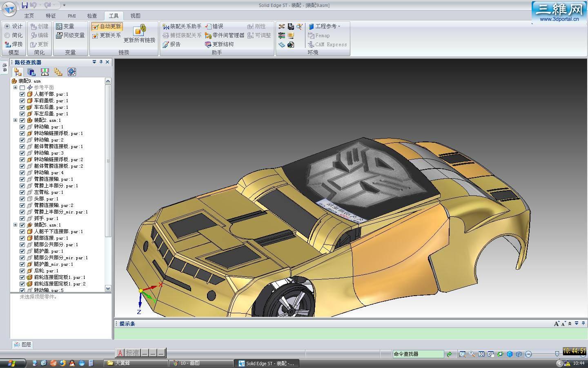
Task: Switch to the PMI ribbon tab
Action: pyautogui.click(x=72, y=16)
